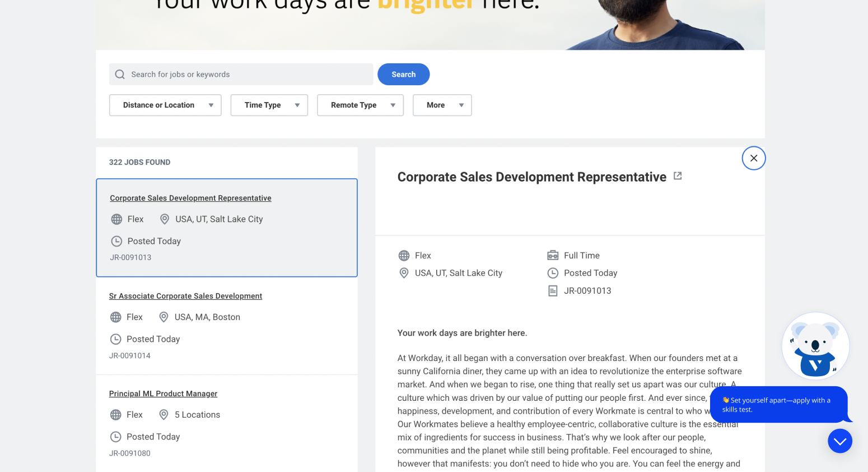The image size is (868, 472).
Task: Open Principal ML Product Manager listing
Action: pyautogui.click(x=163, y=394)
